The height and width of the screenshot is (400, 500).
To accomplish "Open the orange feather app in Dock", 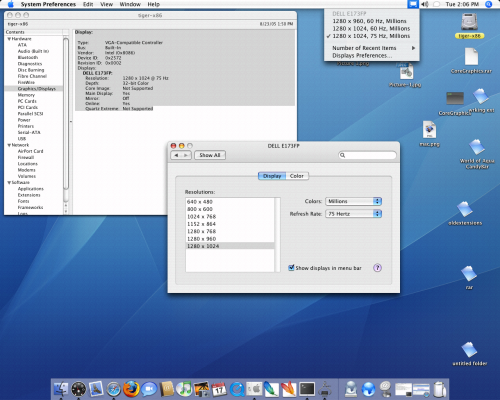I will tap(289, 389).
